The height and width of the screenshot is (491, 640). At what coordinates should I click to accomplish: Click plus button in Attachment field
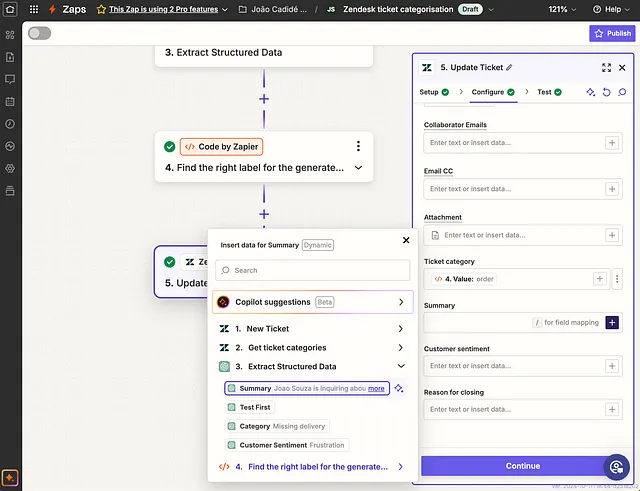point(612,235)
